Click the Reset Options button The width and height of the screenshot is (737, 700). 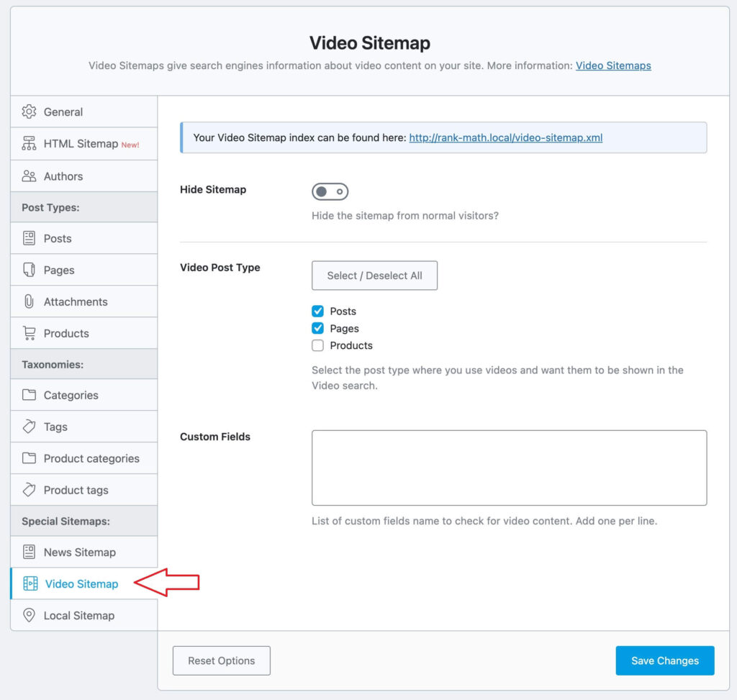pyautogui.click(x=222, y=660)
